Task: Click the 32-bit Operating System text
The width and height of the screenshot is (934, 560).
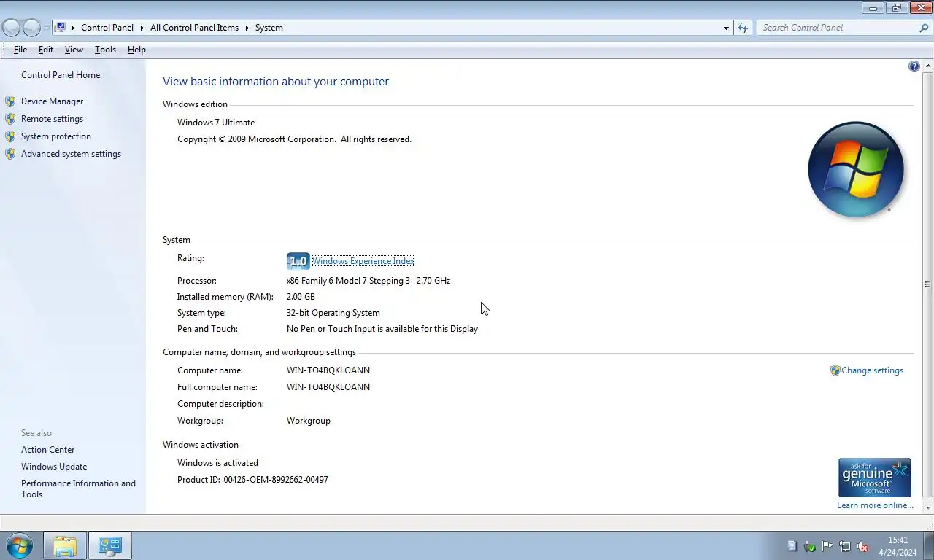Action: (333, 313)
